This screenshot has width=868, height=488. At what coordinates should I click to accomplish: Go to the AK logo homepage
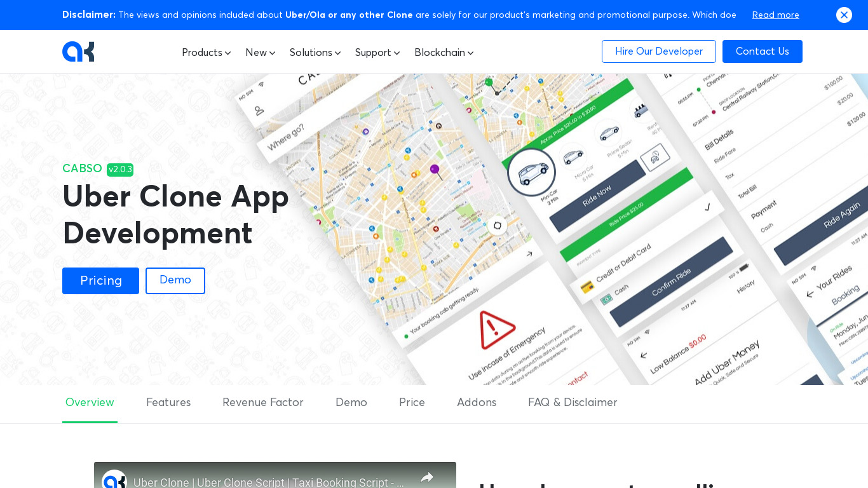[78, 51]
